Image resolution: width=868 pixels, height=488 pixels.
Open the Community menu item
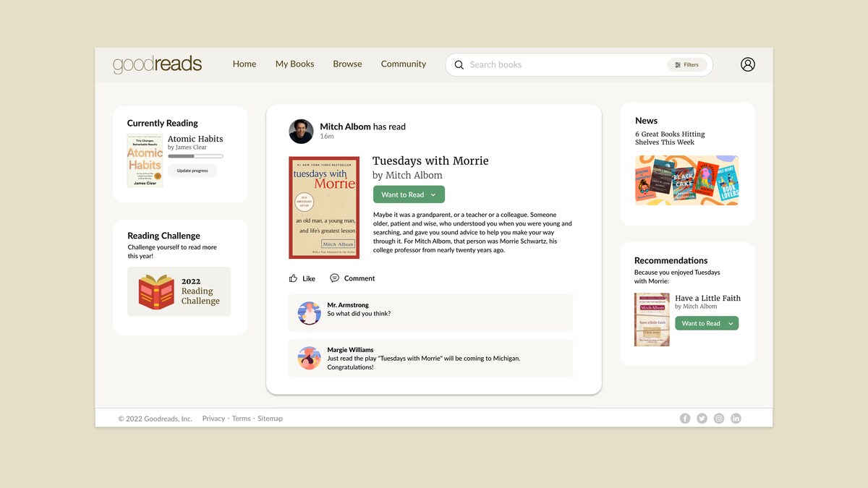click(x=403, y=64)
